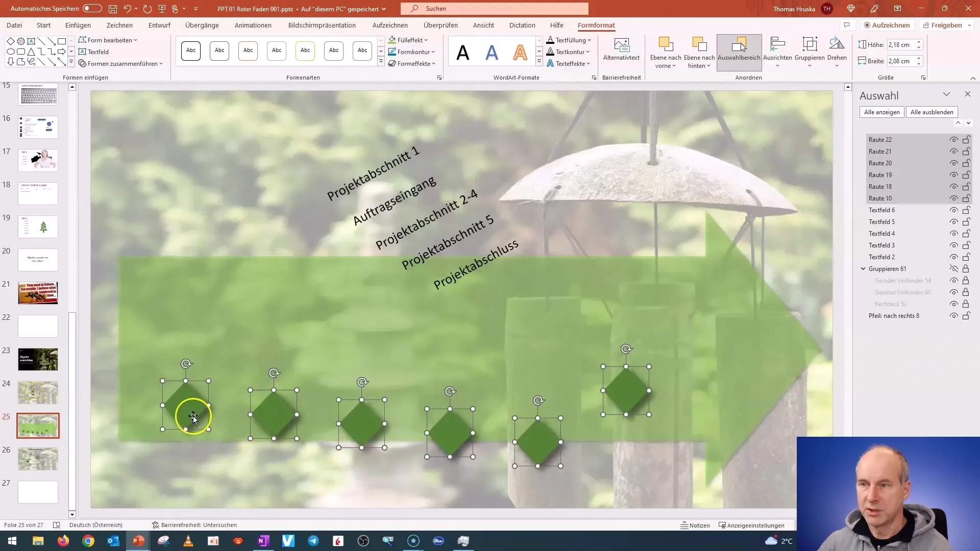Click the Freigeben button

click(x=946, y=25)
